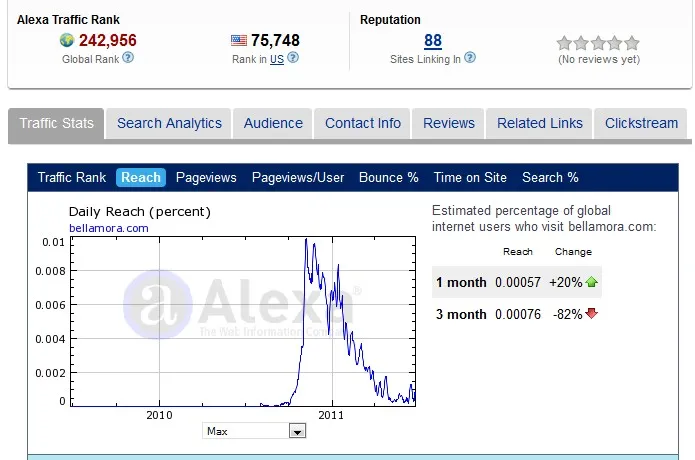Click the Global Rank help question icon
695x460 pixels.
128,58
